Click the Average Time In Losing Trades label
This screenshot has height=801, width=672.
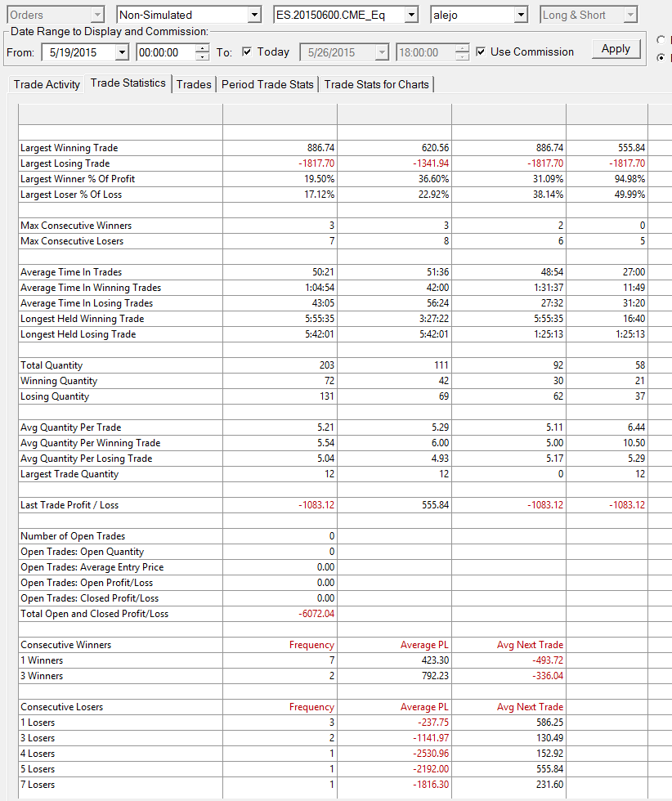87,303
